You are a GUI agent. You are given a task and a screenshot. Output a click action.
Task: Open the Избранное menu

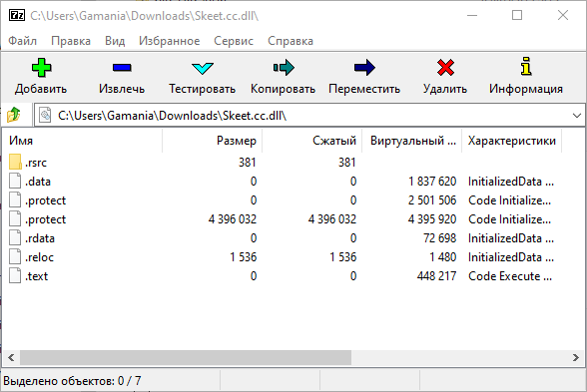(170, 40)
